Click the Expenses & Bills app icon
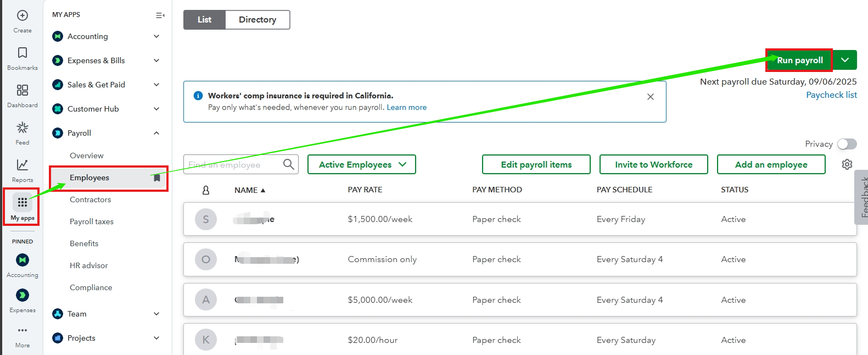Viewport: 868px width, 355px height. 58,60
